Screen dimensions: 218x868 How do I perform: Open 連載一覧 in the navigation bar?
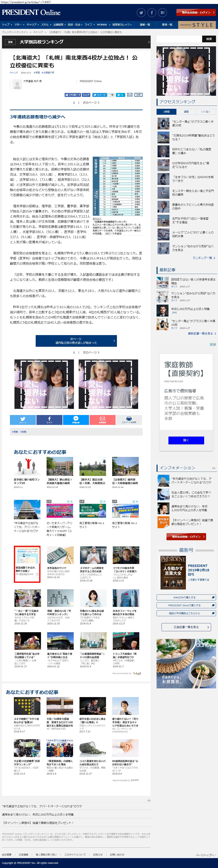point(145,25)
